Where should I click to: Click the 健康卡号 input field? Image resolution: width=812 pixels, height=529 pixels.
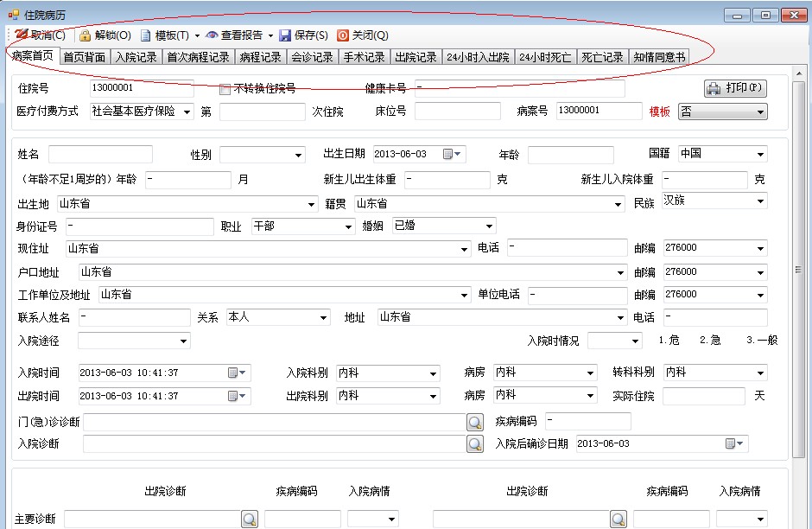point(520,88)
